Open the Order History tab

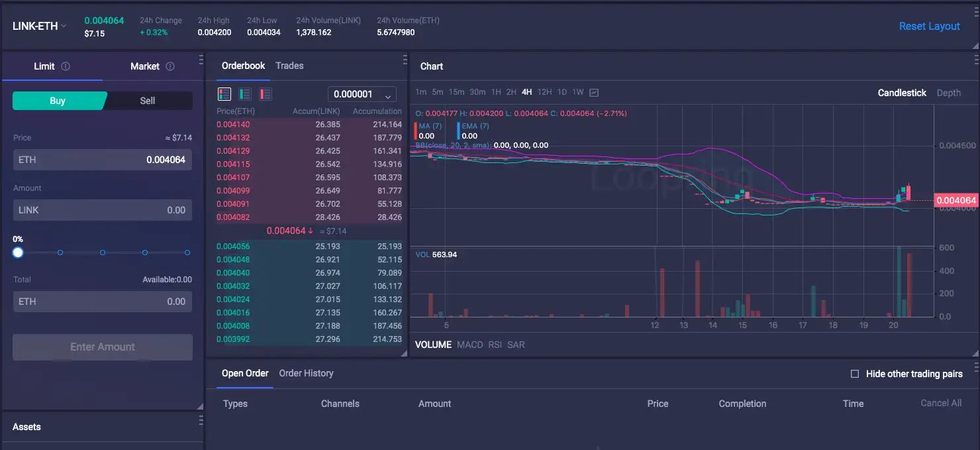(x=306, y=373)
